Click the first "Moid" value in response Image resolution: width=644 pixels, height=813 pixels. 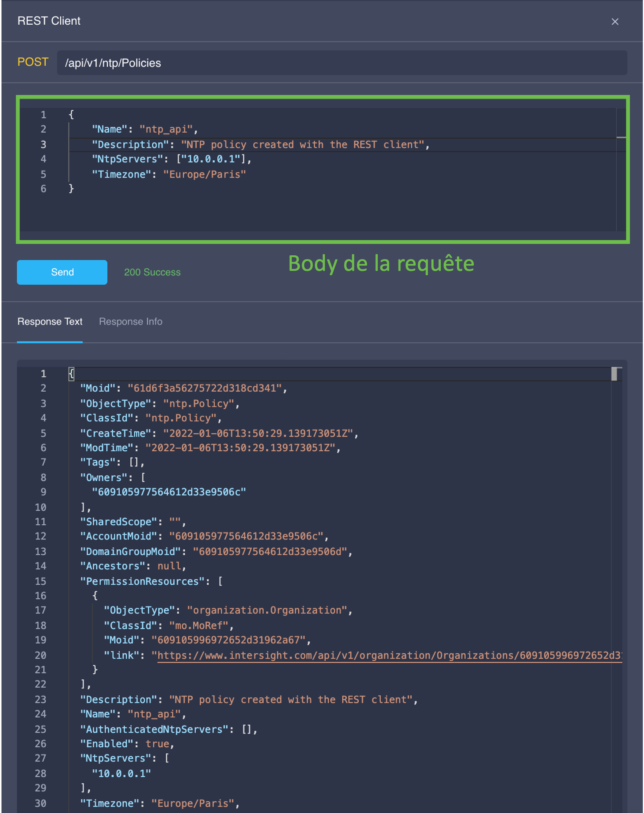(x=205, y=388)
